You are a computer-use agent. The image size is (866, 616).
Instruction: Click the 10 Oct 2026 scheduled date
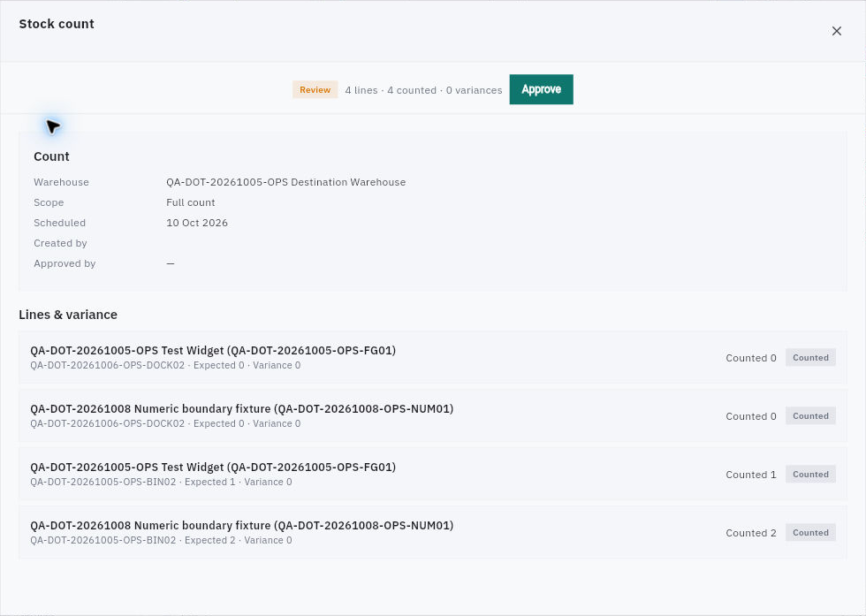tap(196, 224)
